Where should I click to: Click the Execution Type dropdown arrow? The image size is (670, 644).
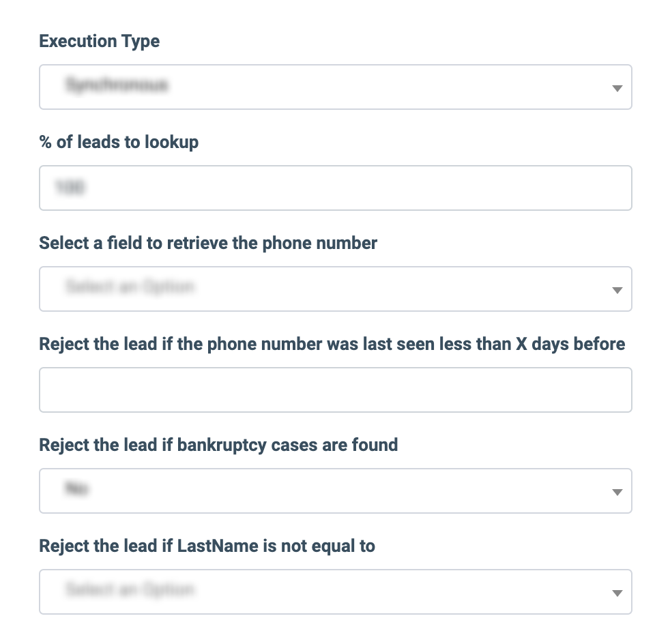pyautogui.click(x=617, y=88)
